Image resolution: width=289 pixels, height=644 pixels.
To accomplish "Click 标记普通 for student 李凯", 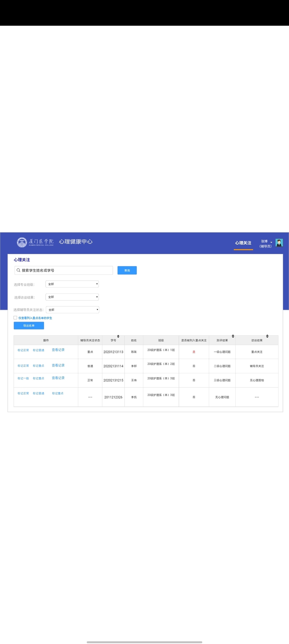I will [39, 393].
